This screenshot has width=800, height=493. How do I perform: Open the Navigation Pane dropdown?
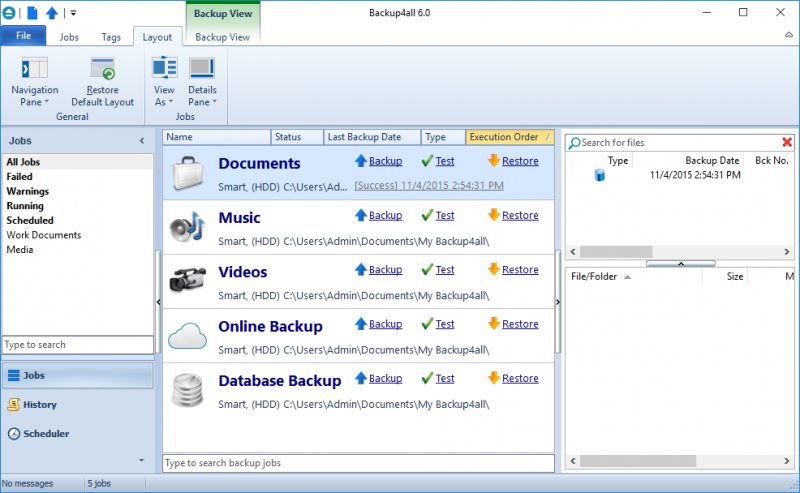tap(35, 82)
